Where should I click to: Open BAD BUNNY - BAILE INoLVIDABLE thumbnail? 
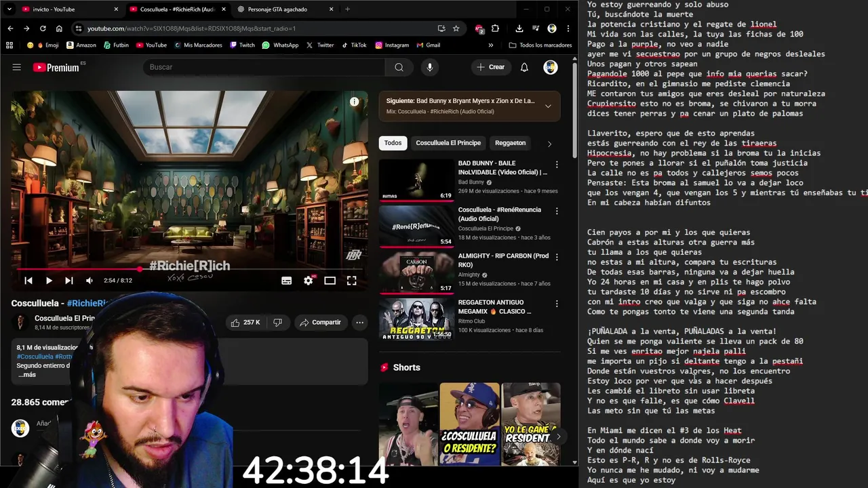coord(416,180)
